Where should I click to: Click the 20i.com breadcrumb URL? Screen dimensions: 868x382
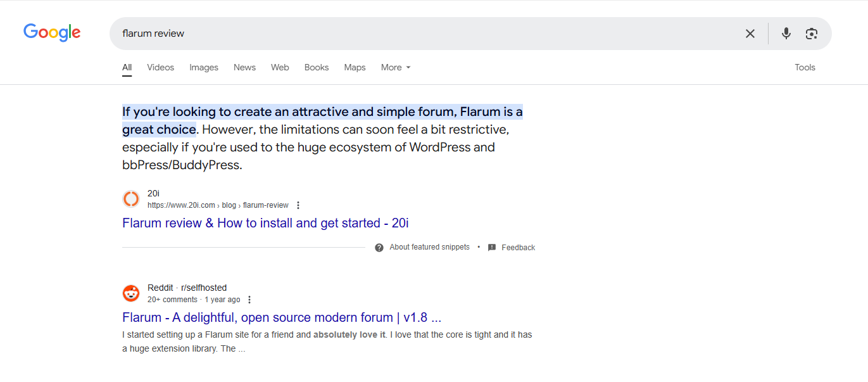pos(218,205)
